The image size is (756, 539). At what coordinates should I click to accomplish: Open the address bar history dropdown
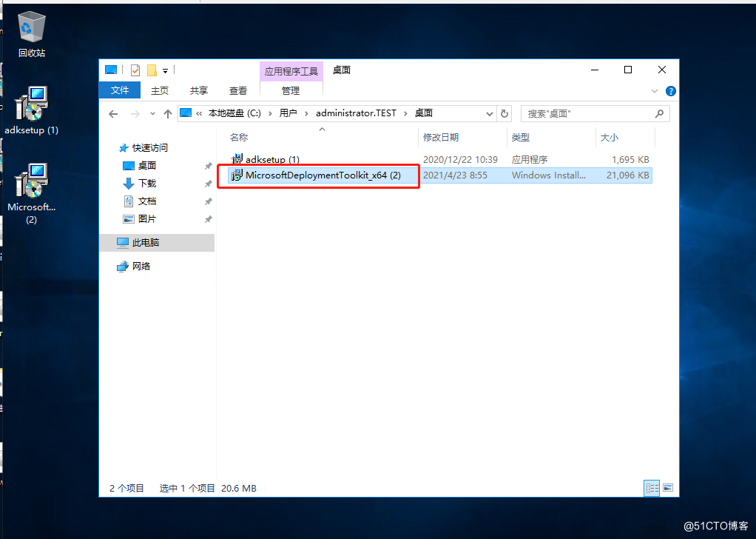490,114
